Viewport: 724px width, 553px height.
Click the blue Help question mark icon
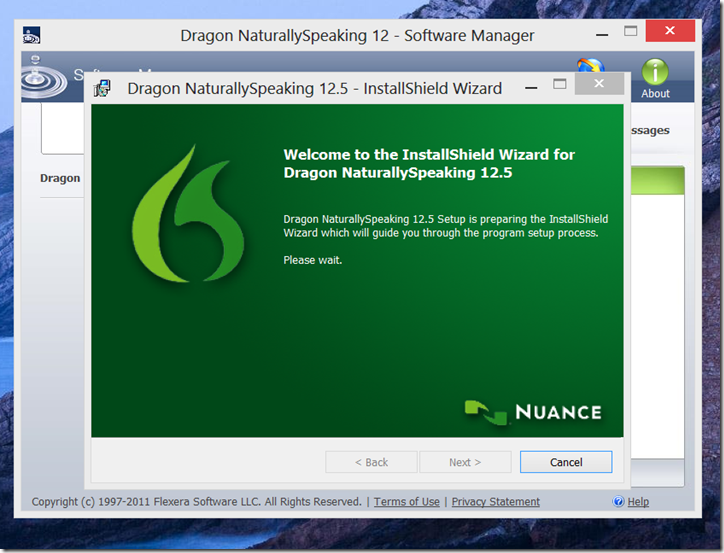tap(618, 501)
